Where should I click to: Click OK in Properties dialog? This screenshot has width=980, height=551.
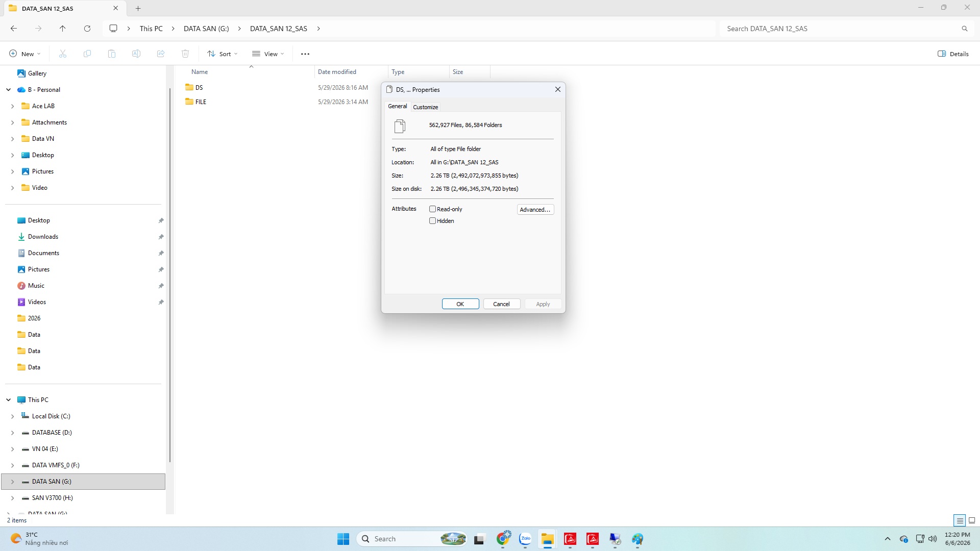point(460,304)
